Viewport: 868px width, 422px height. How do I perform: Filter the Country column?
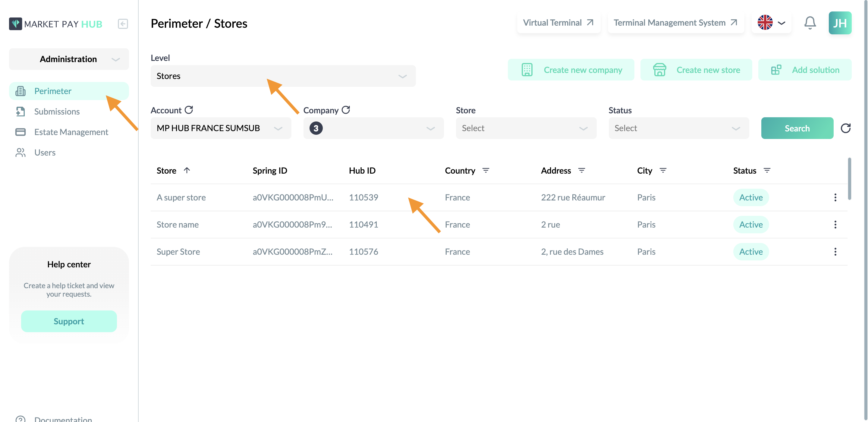point(486,171)
